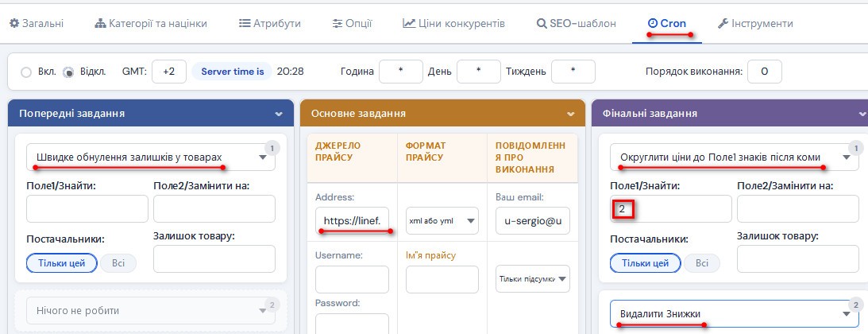This screenshot has height=334, width=868.
Task: Collapse the Попередні завдання panel
Action: (279, 114)
